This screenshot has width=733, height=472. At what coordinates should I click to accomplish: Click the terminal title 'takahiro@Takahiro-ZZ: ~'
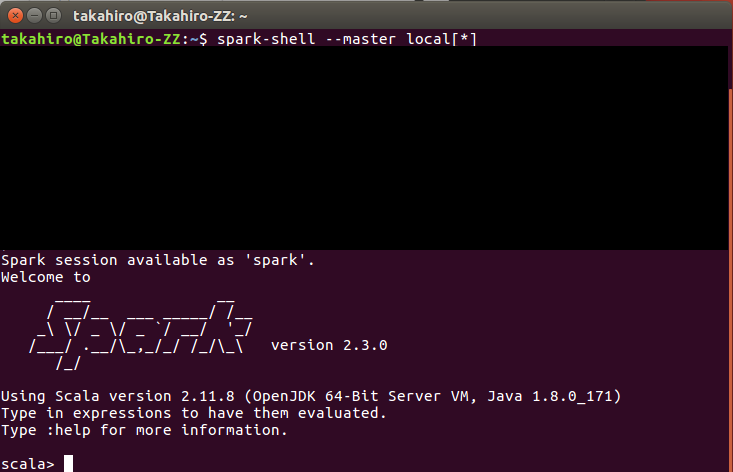(160, 16)
